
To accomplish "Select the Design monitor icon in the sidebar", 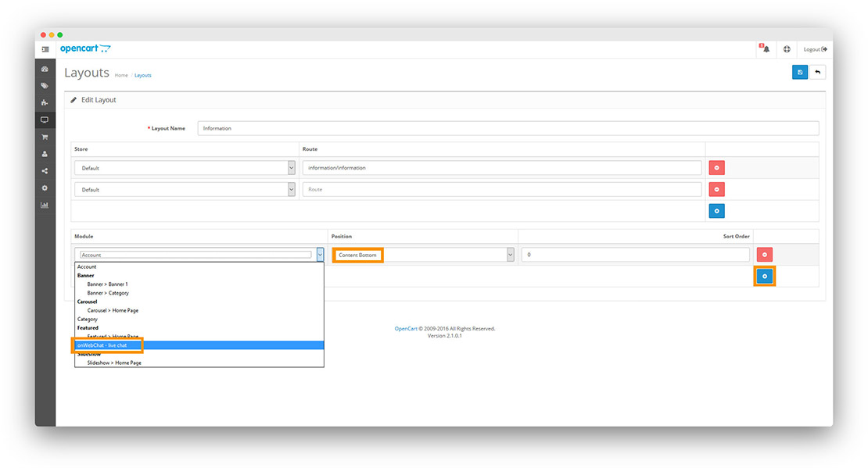I will coord(45,119).
